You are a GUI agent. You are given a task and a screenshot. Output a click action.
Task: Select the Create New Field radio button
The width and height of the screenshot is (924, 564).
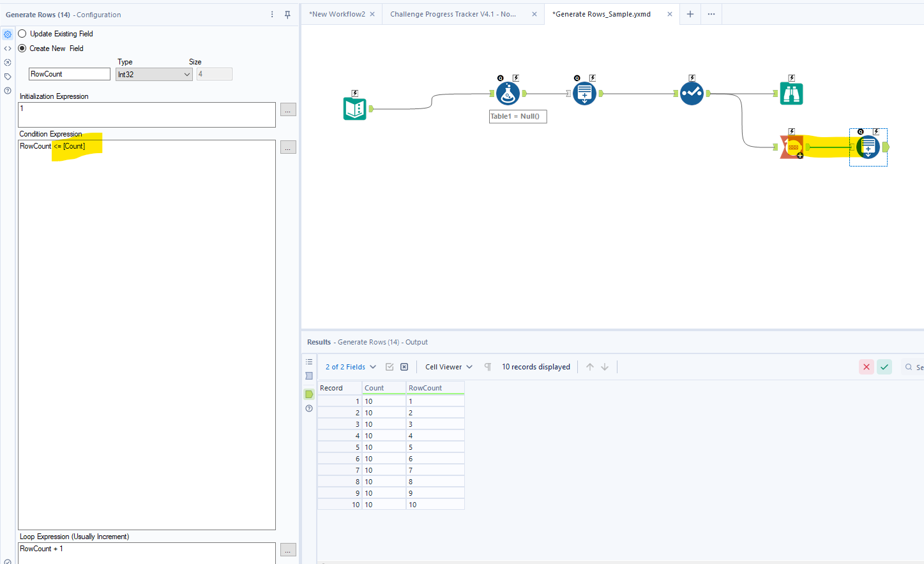[22, 48]
